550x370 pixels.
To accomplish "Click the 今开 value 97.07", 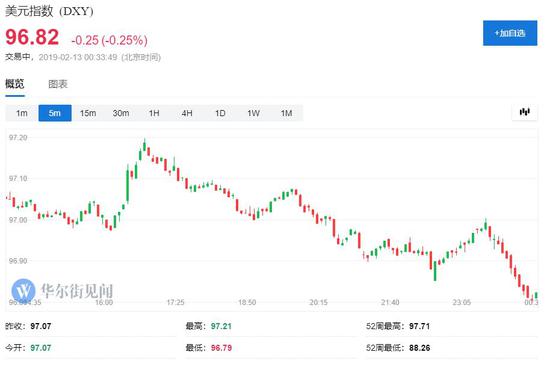I will [41, 348].
